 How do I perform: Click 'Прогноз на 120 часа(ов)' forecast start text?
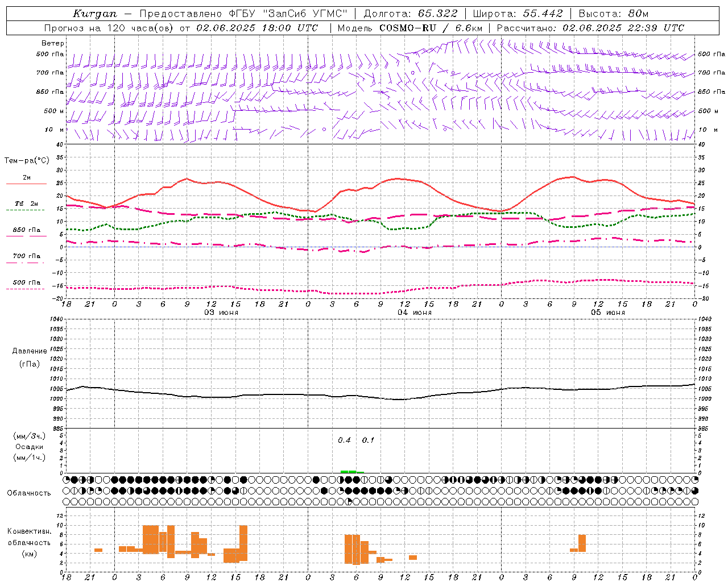(x=109, y=28)
